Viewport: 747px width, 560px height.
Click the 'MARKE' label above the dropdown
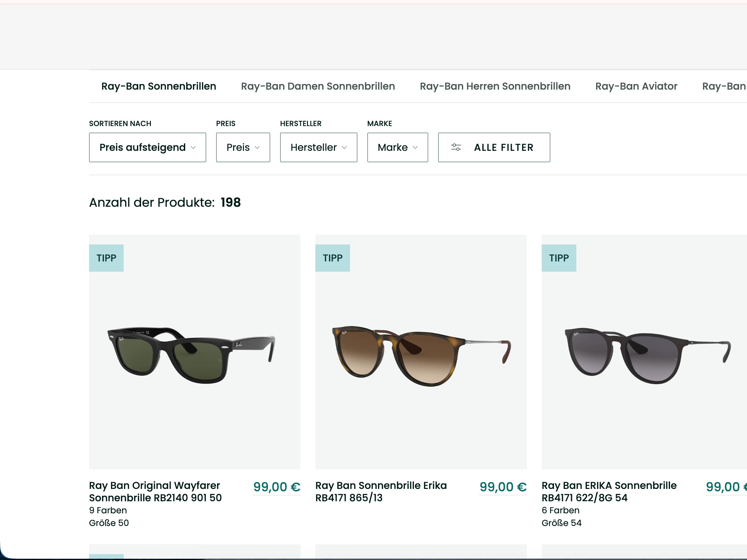tap(380, 124)
